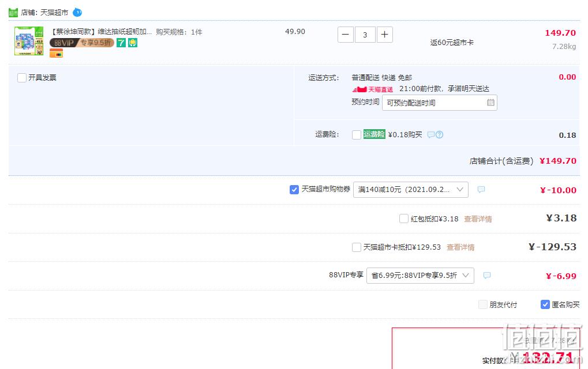This screenshot has width=588, height=369.
Task: Open the 满140减10元 coupon dropdown
Action: (411, 190)
